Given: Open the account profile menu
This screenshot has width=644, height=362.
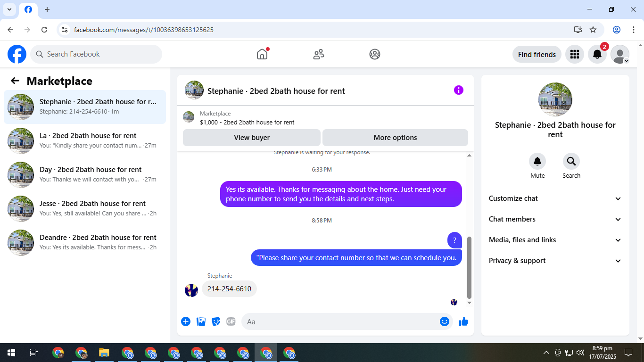Looking at the screenshot, I should (x=619, y=54).
